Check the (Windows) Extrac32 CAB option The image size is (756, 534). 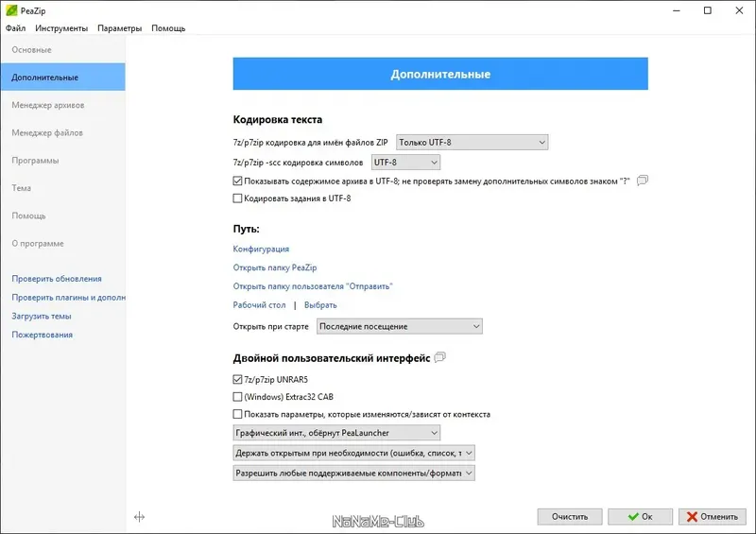[237, 397]
